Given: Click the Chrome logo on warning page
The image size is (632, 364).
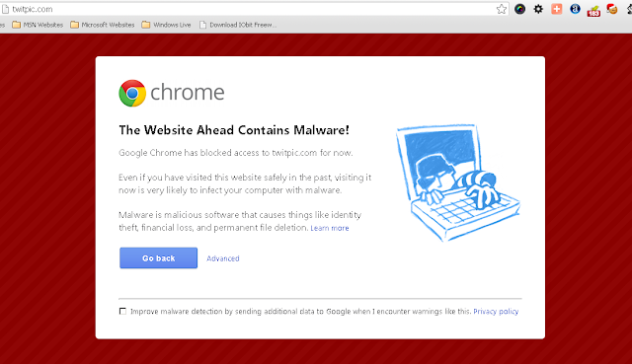Looking at the screenshot, I should click(132, 93).
